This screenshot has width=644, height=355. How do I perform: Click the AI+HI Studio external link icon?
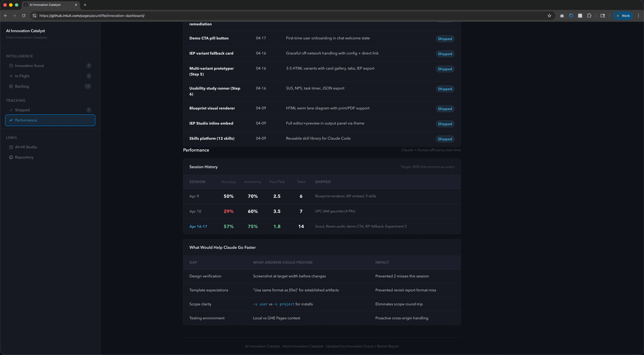[11, 147]
